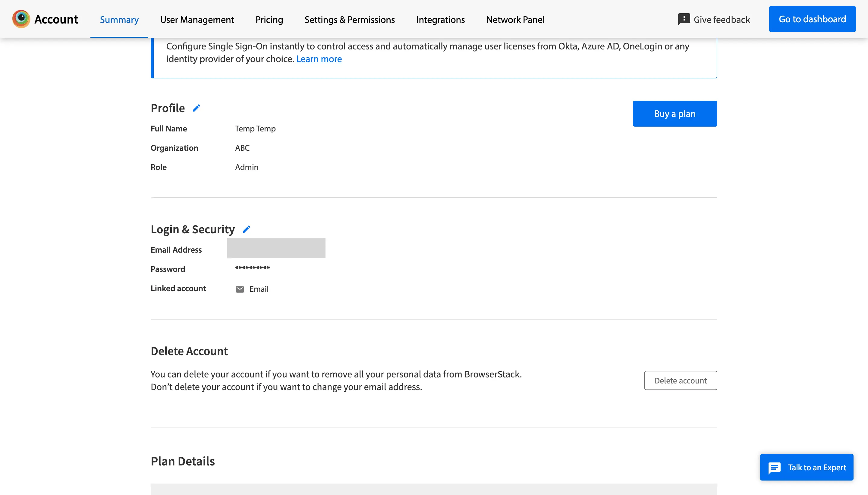This screenshot has width=868, height=495.
Task: Click the Go to dashboard button
Action: [813, 19]
